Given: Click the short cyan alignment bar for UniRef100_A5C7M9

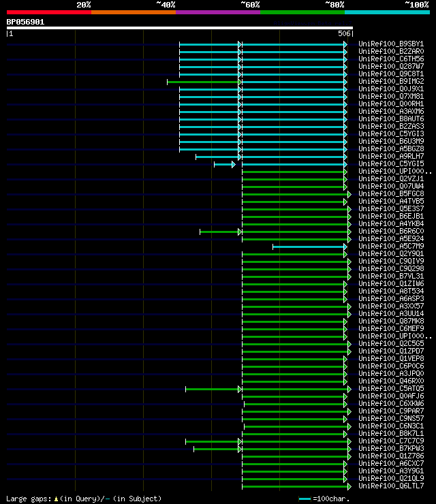Looking at the screenshot, I should tap(309, 247).
